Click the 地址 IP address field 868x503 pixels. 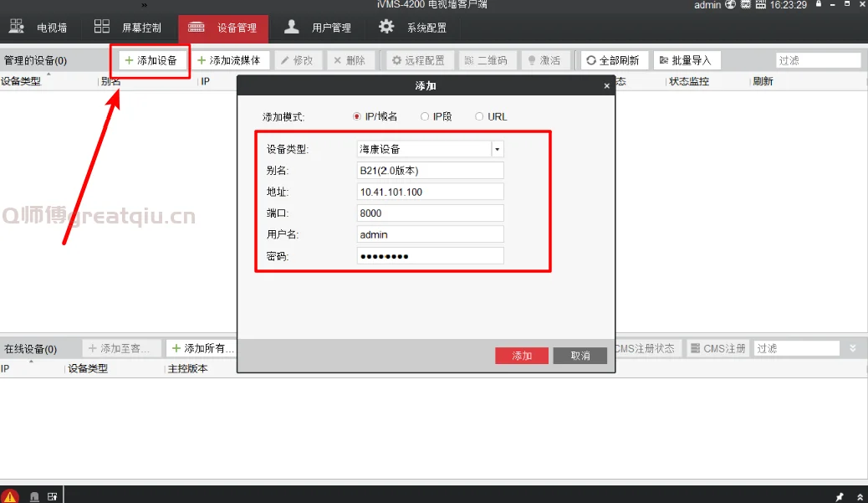coord(430,192)
